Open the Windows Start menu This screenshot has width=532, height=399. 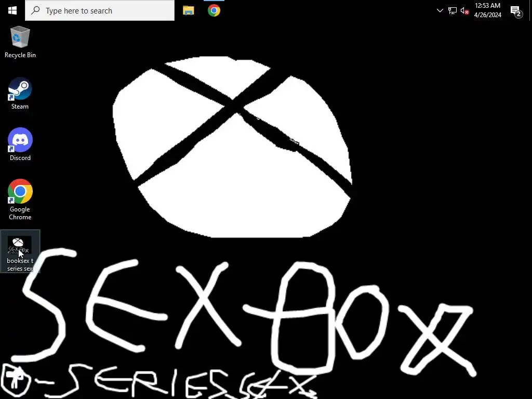pyautogui.click(x=12, y=10)
